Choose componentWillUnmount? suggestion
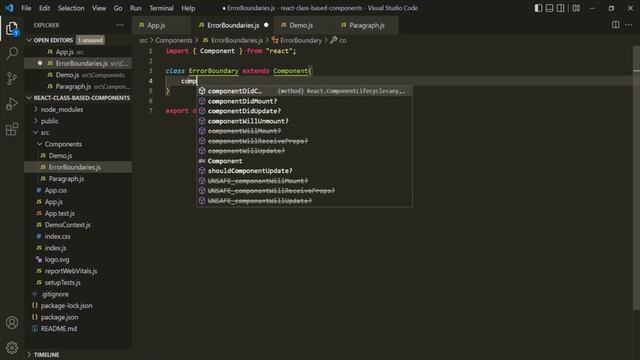640x360 pixels. 304,121
